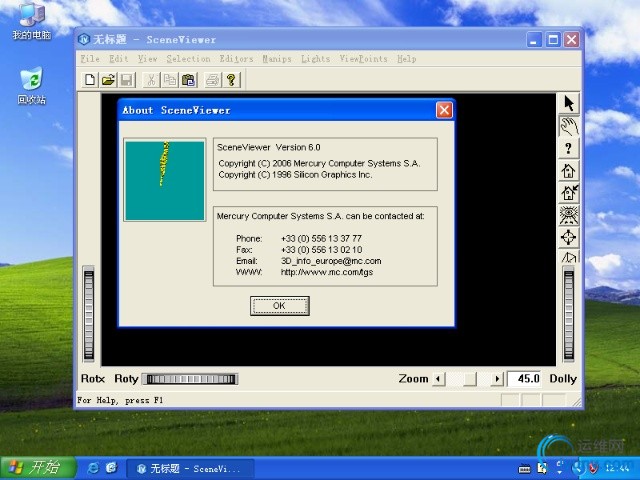
Task: Click the status bar 'For Help, press F1' text
Action: coord(120,400)
